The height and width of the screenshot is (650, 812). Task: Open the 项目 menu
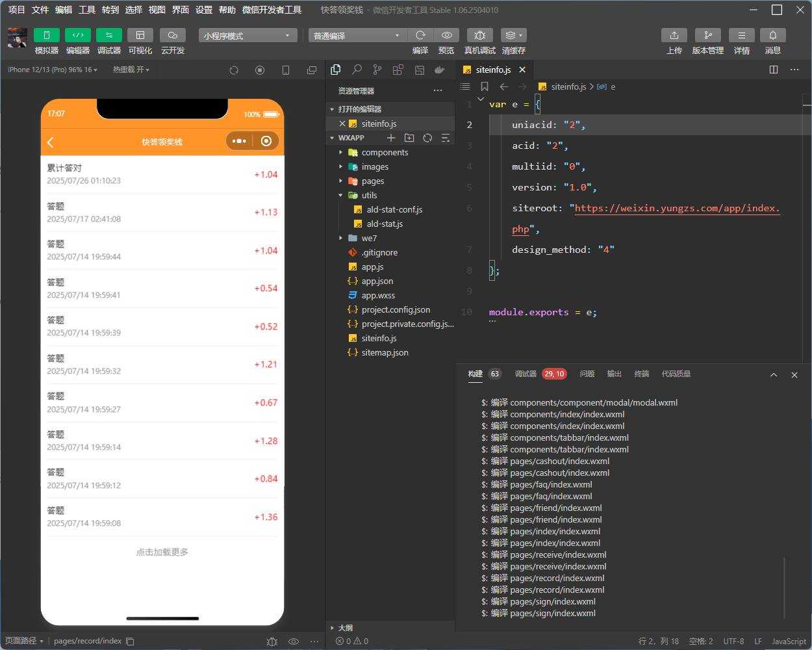[x=17, y=10]
